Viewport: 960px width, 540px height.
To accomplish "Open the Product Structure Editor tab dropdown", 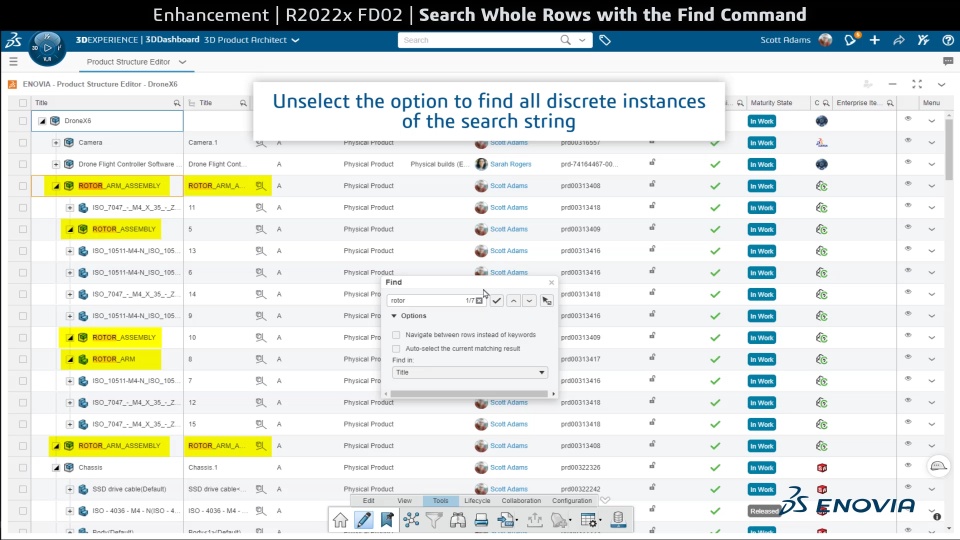I will coord(182,62).
